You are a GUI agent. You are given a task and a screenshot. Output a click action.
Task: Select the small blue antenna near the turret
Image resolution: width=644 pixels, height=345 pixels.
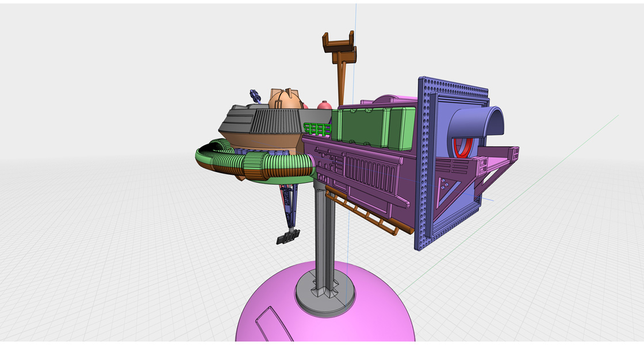255,95
